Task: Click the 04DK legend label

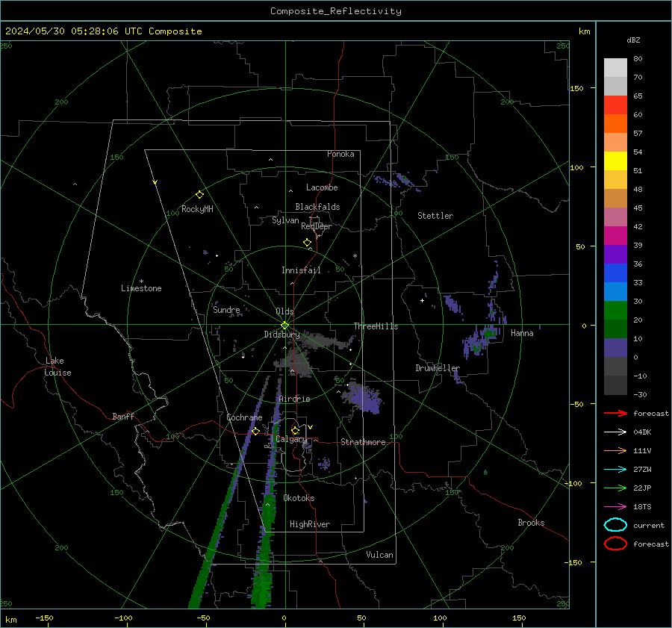Action: [x=642, y=432]
